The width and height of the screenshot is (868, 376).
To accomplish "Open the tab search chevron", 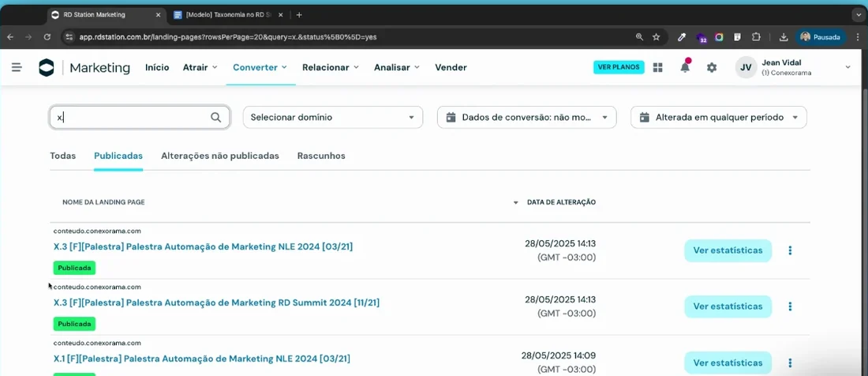I will [x=859, y=15].
